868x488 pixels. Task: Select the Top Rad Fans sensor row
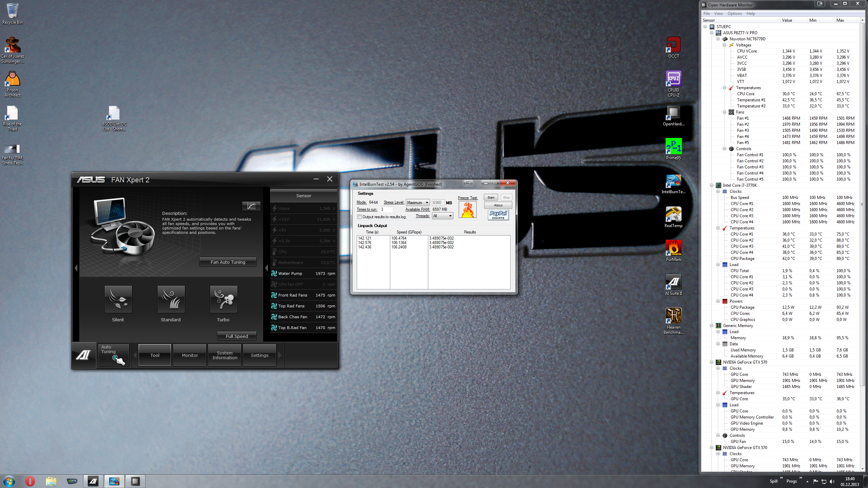pos(304,306)
